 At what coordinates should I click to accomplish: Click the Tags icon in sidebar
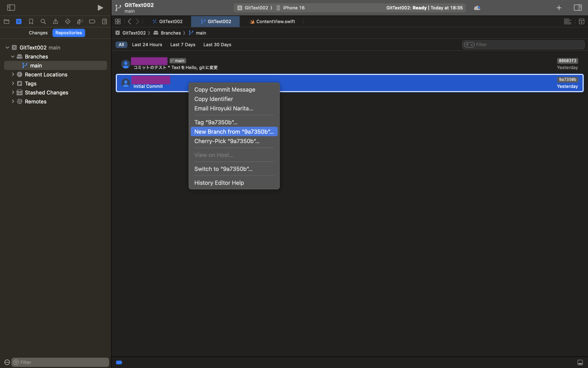point(20,83)
